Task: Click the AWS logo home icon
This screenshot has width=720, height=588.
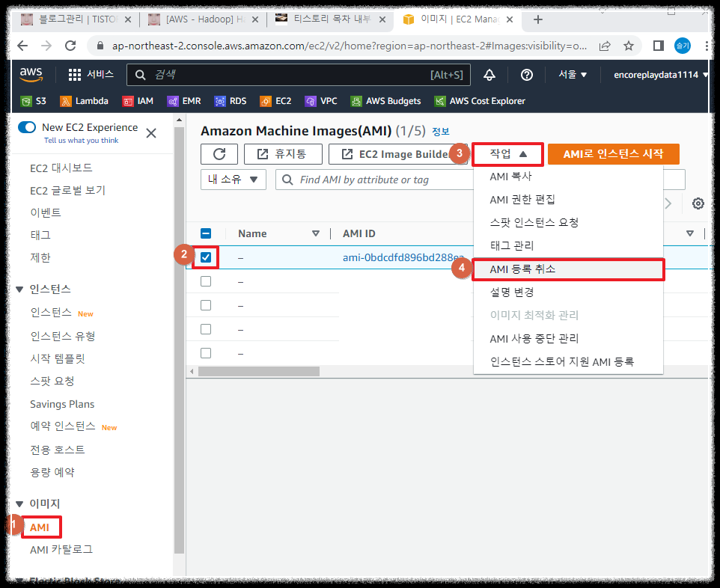Action: 31,74
